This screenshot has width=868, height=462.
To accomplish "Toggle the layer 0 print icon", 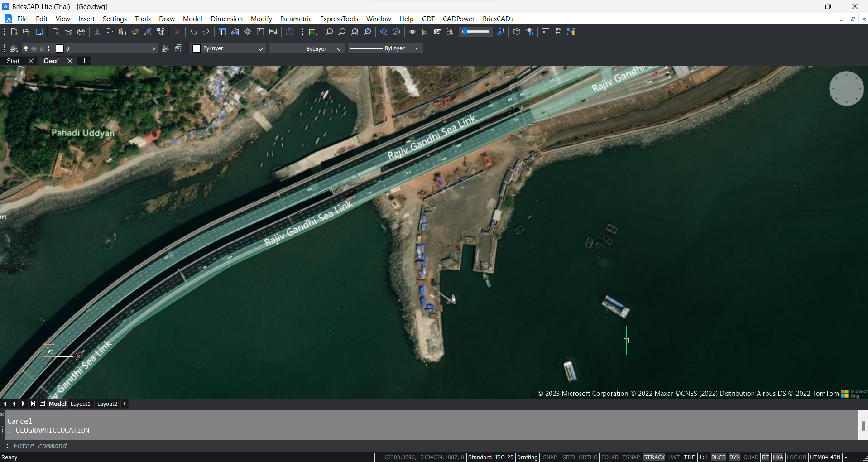I will (x=50, y=48).
